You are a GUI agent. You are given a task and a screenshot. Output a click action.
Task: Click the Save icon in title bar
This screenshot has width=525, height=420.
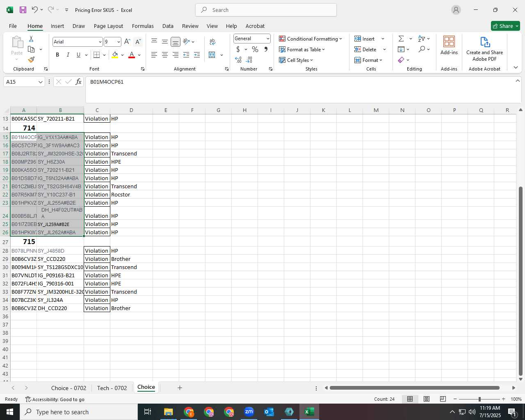23,10
